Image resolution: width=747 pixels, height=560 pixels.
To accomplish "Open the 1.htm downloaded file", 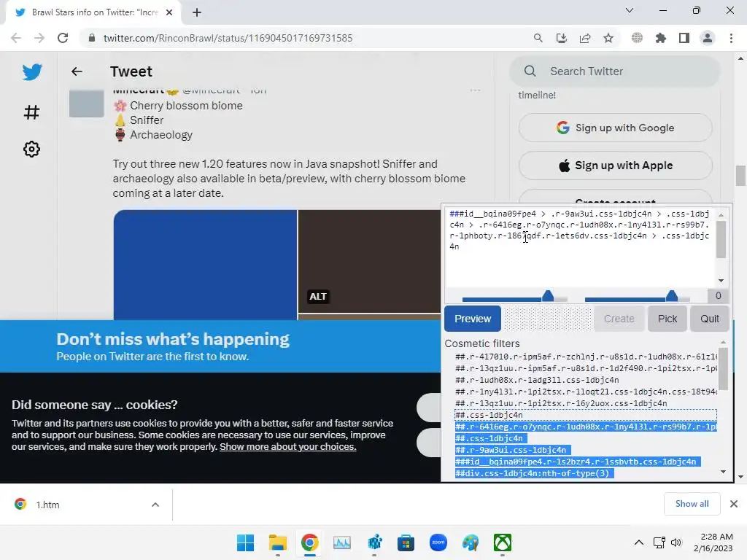I will click(47, 505).
